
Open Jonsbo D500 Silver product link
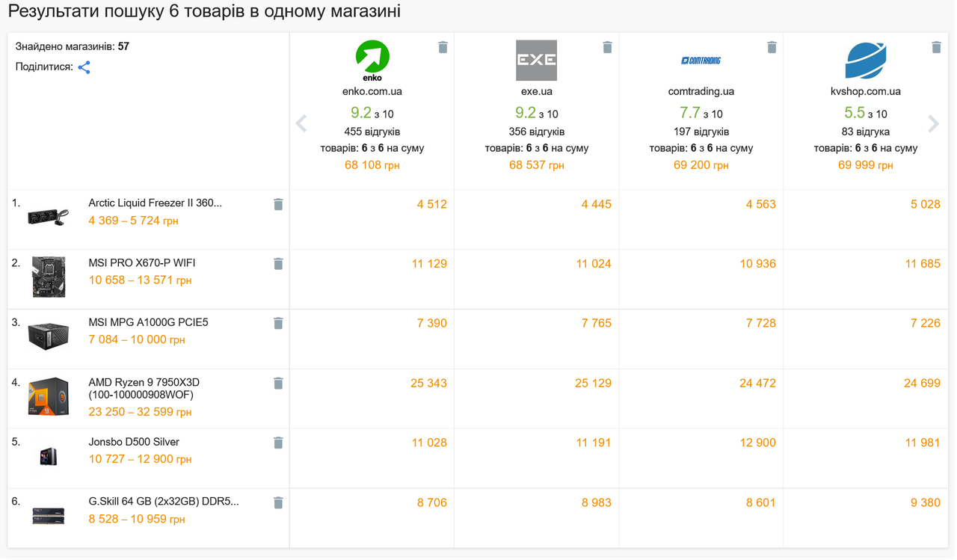[x=134, y=443]
